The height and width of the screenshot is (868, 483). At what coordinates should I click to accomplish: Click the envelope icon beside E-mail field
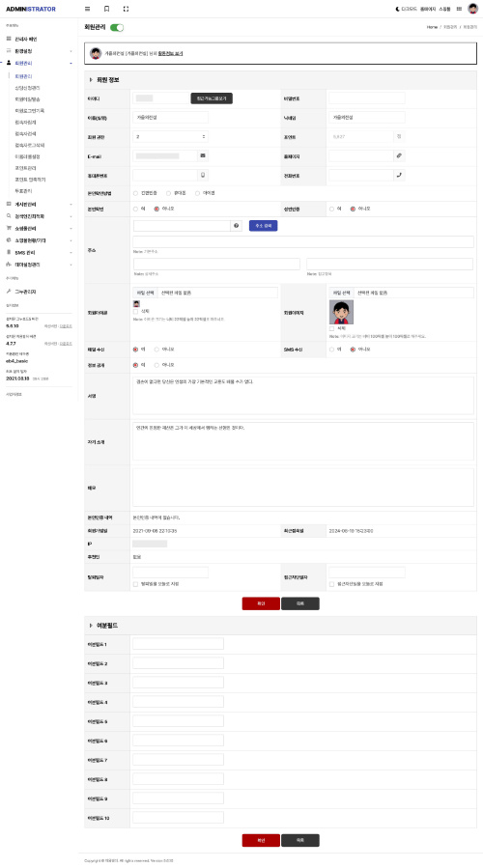coord(203,156)
